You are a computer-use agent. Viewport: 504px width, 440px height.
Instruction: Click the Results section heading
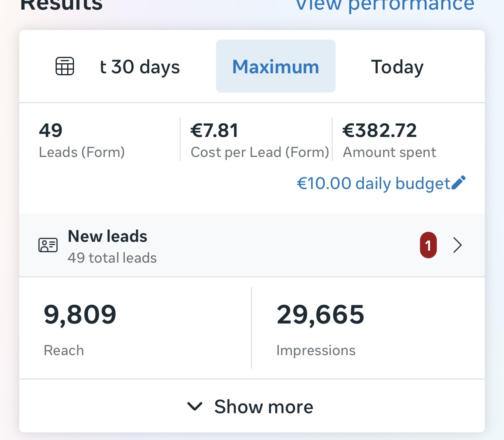click(61, 5)
